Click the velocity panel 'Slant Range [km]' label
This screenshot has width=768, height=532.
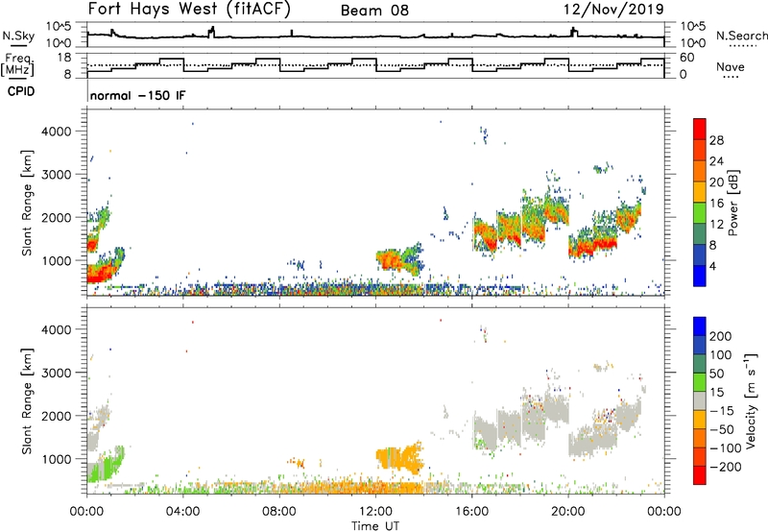tap(26, 400)
